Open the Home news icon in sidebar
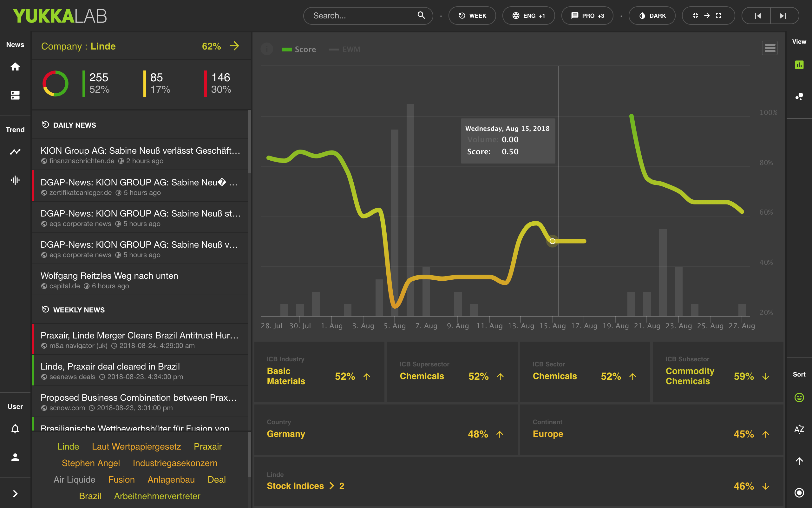The height and width of the screenshot is (508, 812). 15,67
